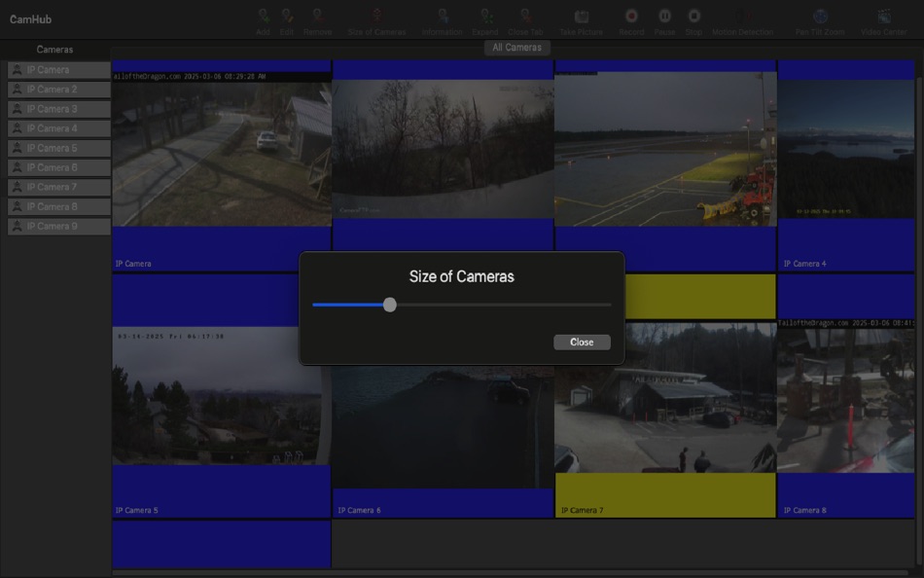
Task: Click the bare trees camera feed
Action: click(444, 149)
